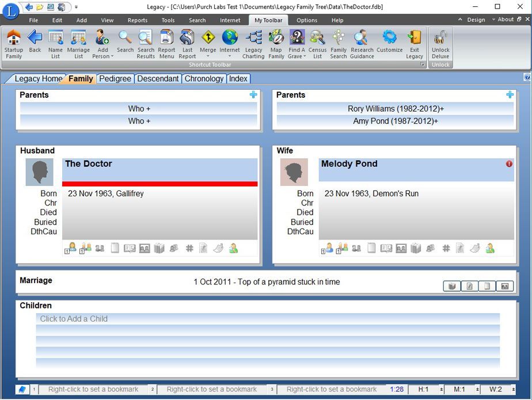This screenshot has height=400, width=532.
Task: Click Unlock Deluxe padlock icon
Action: pos(440,44)
